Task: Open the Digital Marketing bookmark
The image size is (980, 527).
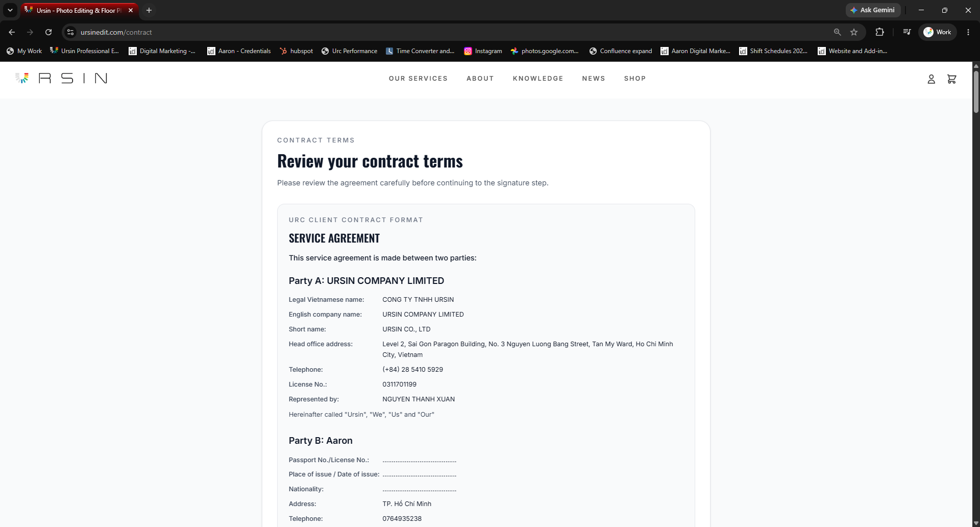Action: tap(162, 51)
